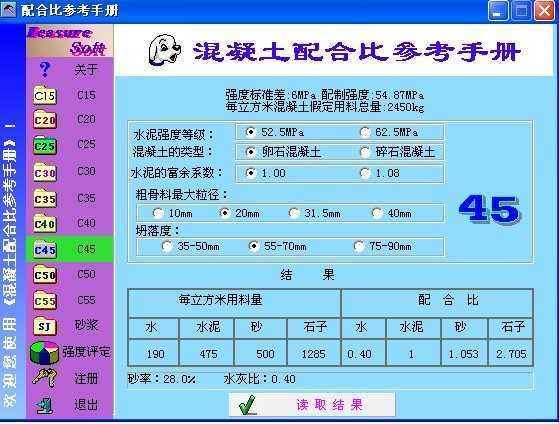Click the SJ mortar folder icon
Image resolution: width=559 pixels, height=424 pixels.
point(45,326)
